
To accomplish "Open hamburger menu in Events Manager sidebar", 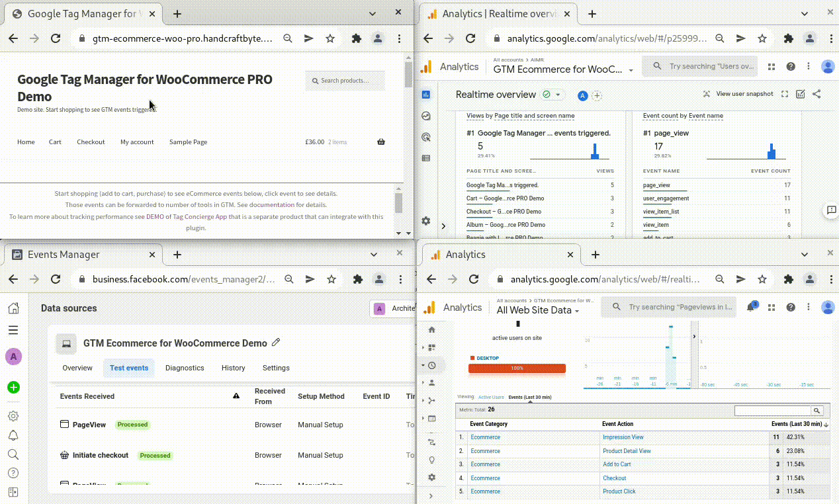I will pyautogui.click(x=13, y=330).
